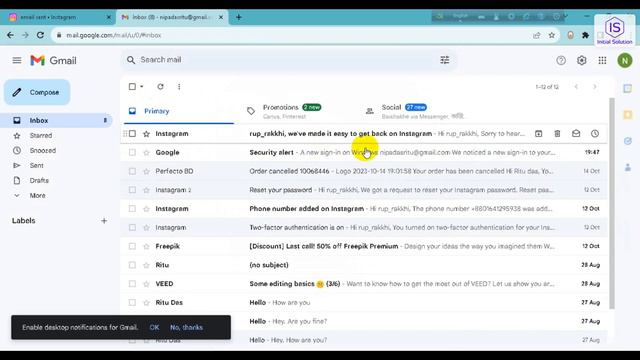Switch to the Instagram browser tab
Viewport: 640px width, 360px height.
58,17
